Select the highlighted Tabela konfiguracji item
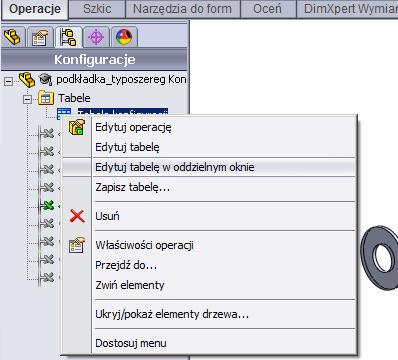The width and height of the screenshot is (398, 360). 123,112
